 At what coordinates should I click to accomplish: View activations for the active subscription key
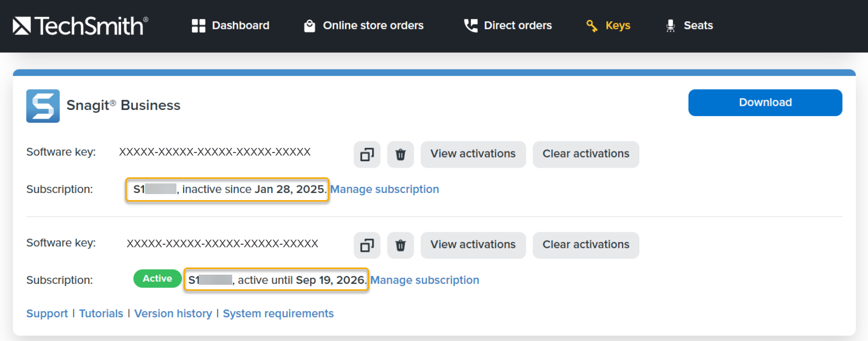473,245
